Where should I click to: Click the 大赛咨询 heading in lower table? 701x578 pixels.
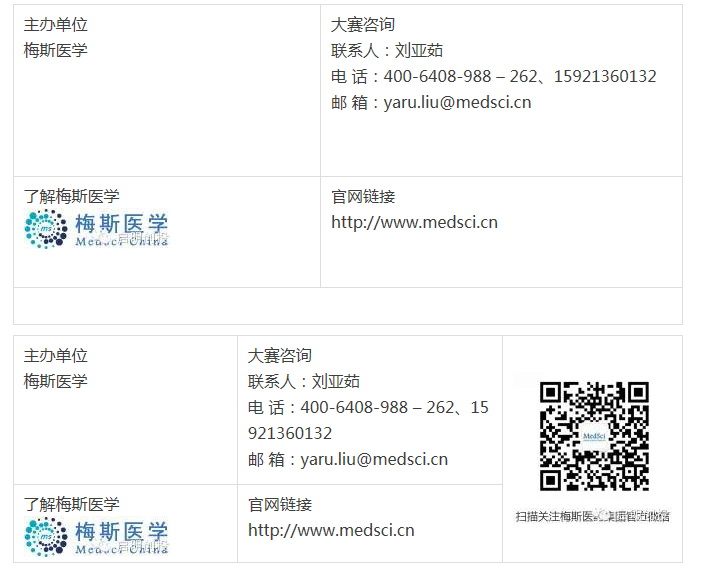279,355
